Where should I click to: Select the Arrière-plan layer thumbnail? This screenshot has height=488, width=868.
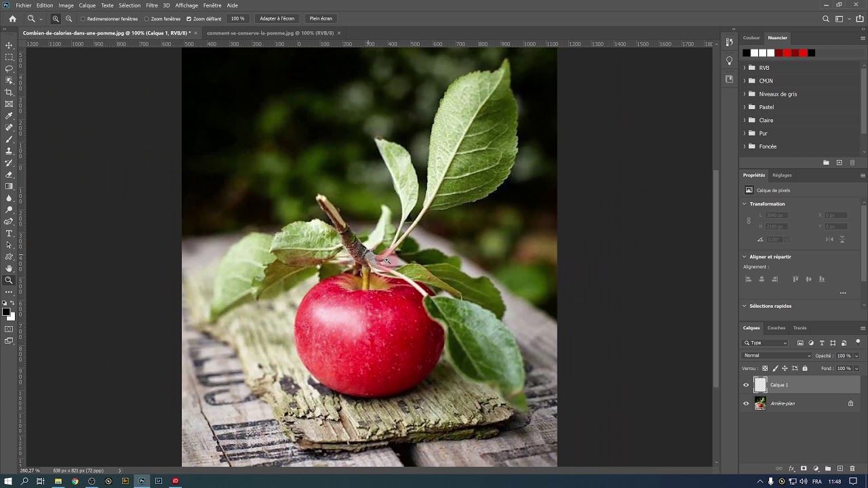point(760,403)
